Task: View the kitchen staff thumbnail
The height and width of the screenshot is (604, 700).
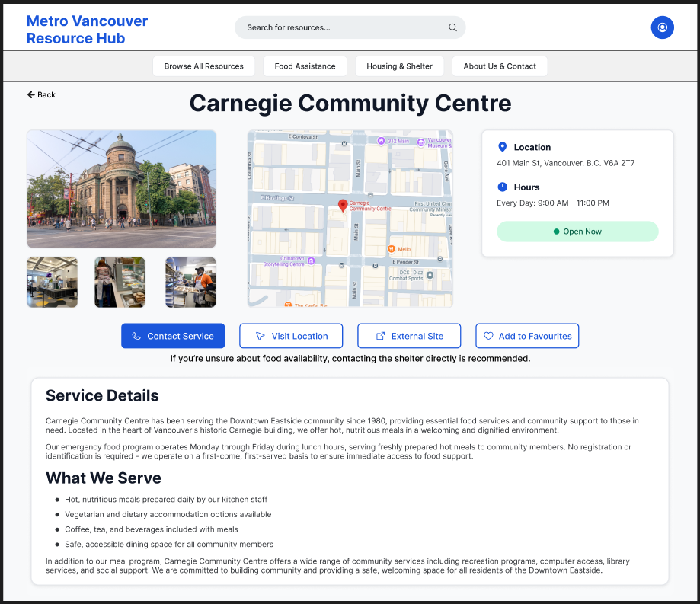Action: [190, 282]
